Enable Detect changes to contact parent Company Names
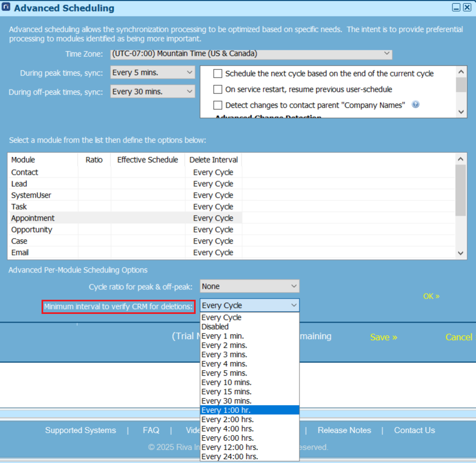 (217, 105)
